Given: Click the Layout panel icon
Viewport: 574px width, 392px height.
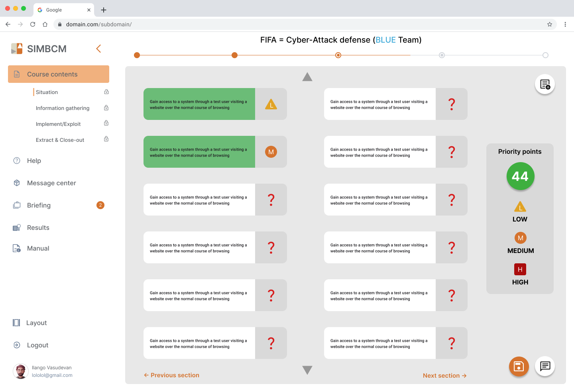Looking at the screenshot, I should [x=16, y=323].
